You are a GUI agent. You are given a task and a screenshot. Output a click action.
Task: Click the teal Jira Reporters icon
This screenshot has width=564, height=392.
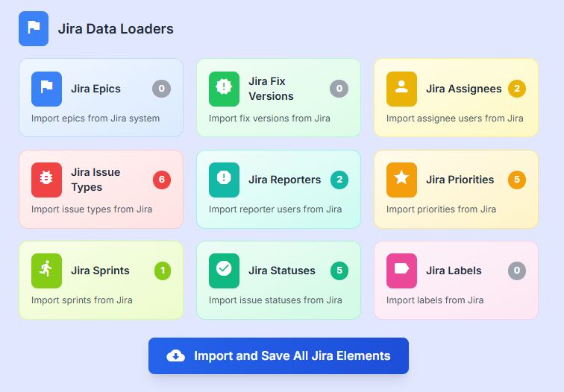[224, 180]
